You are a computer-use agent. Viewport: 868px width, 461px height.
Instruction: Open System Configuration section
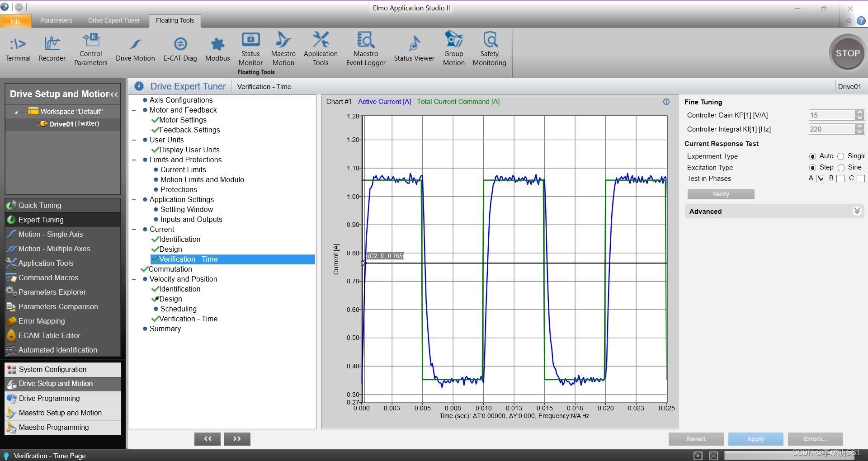tap(63, 369)
